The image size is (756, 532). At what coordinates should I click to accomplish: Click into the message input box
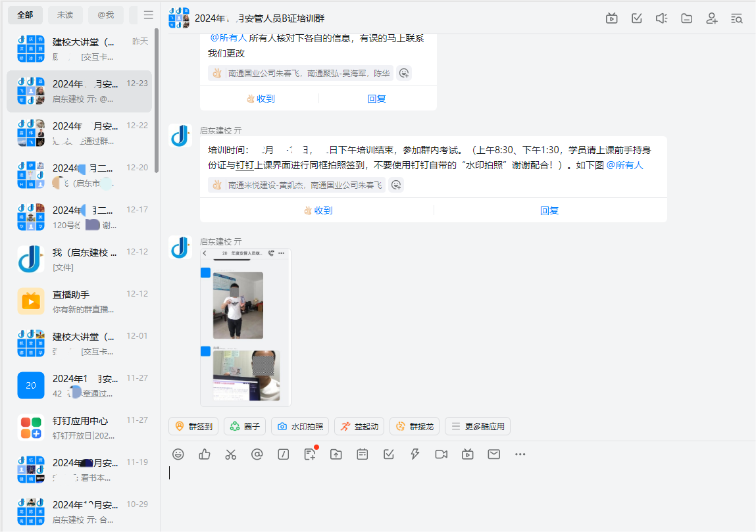pos(458,496)
